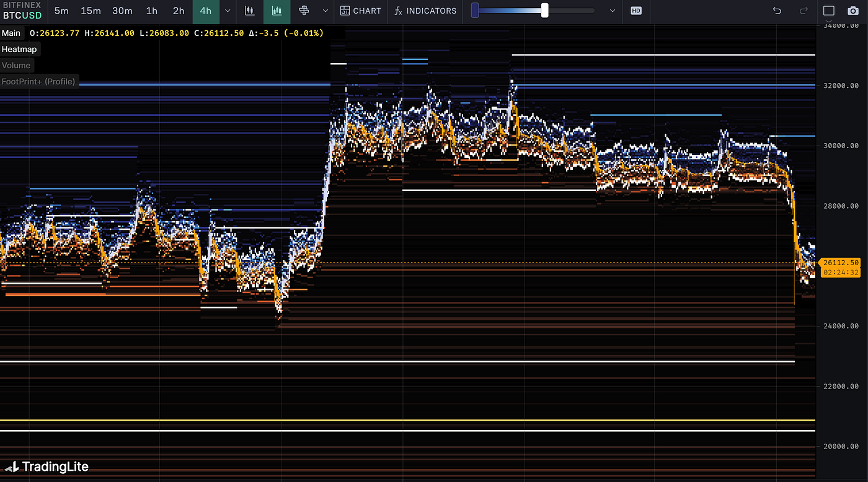Open the chart layout square icon

[829, 11]
